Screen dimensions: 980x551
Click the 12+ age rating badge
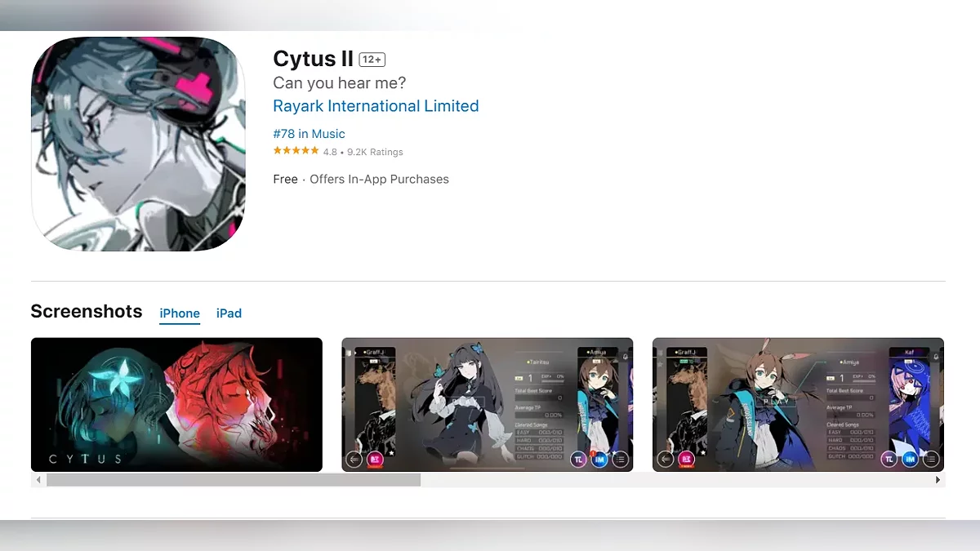[x=372, y=60]
